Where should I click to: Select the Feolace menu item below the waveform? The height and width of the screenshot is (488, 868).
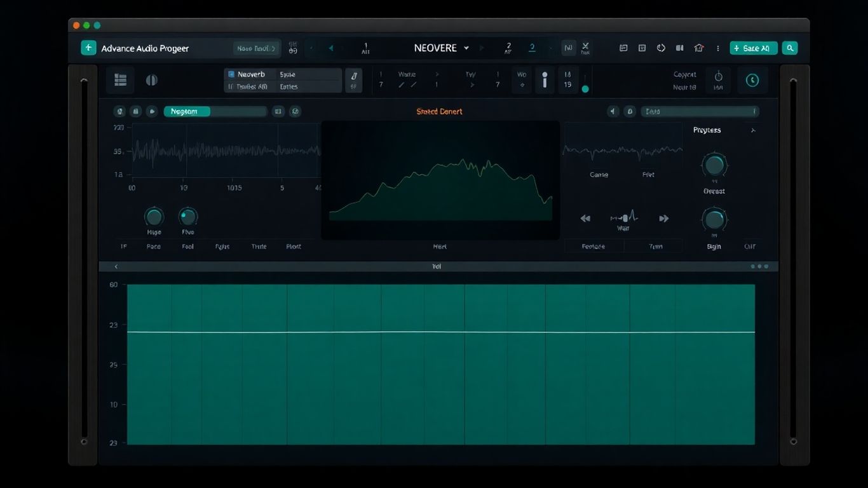[593, 246]
